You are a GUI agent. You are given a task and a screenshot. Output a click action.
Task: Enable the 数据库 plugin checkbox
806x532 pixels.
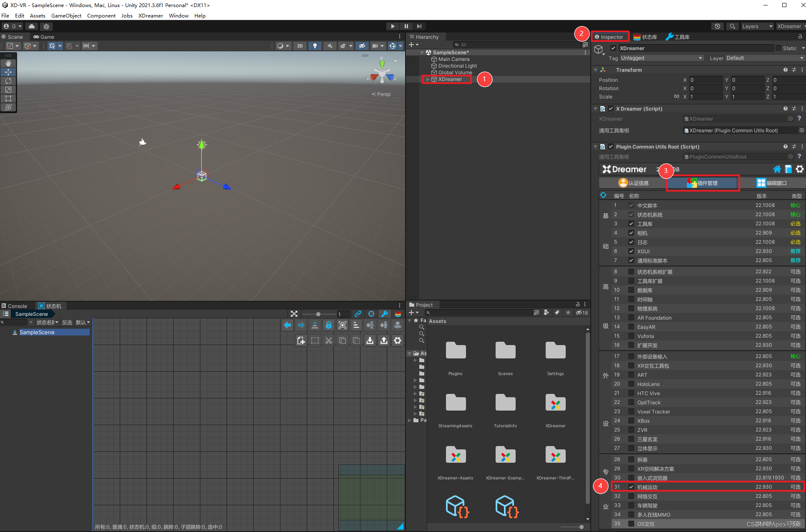click(x=631, y=290)
